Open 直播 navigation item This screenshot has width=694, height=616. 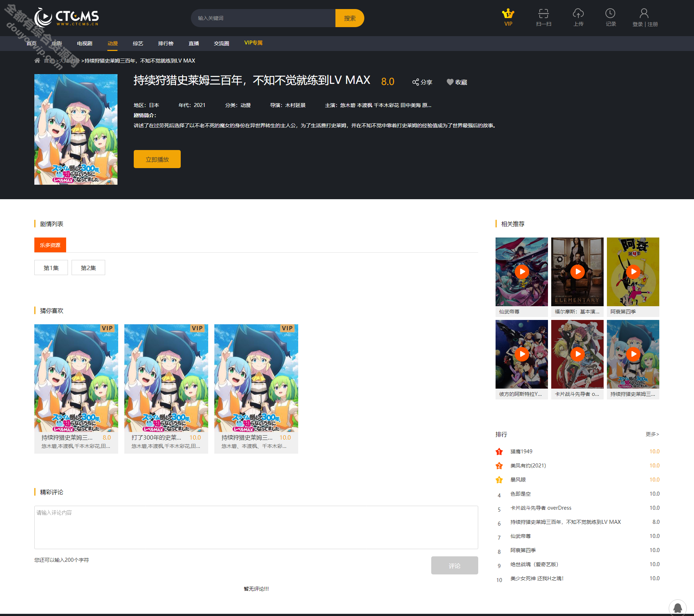(194, 43)
